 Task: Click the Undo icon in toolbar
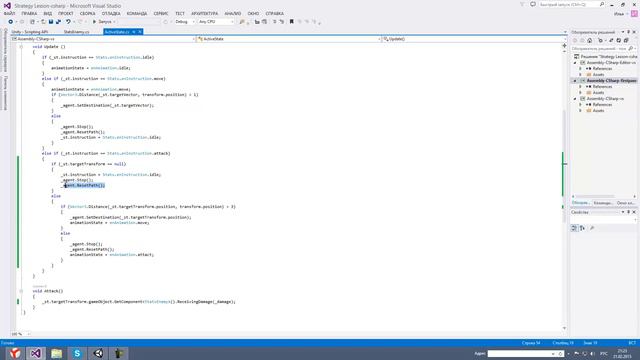[x=68, y=22]
